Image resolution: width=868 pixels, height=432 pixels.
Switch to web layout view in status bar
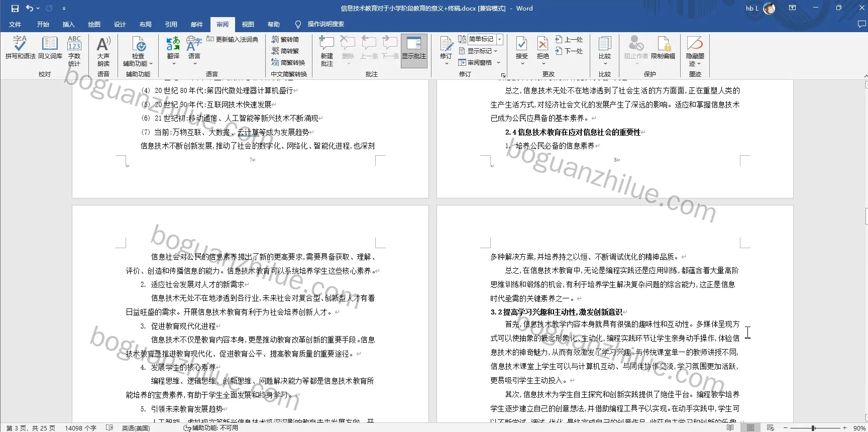771,427
